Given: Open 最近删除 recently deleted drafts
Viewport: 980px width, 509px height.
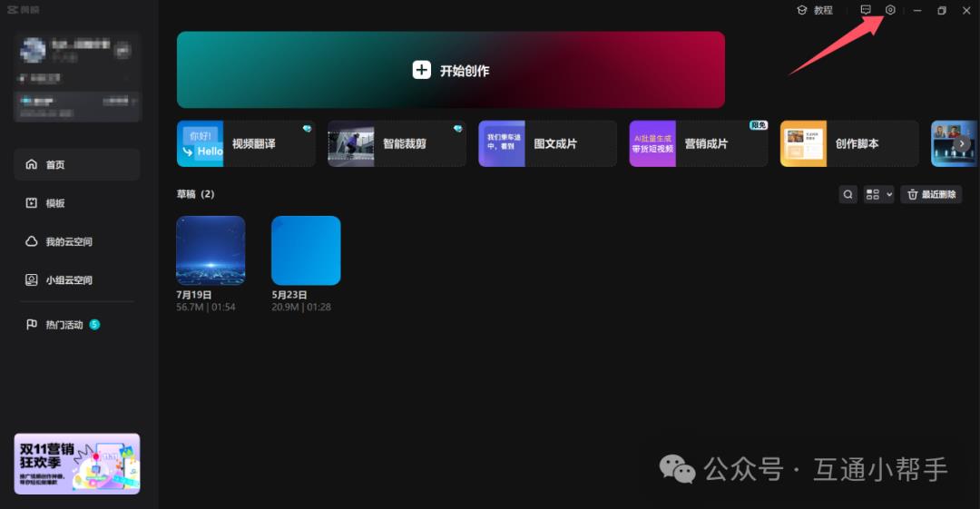Looking at the screenshot, I should coord(931,194).
